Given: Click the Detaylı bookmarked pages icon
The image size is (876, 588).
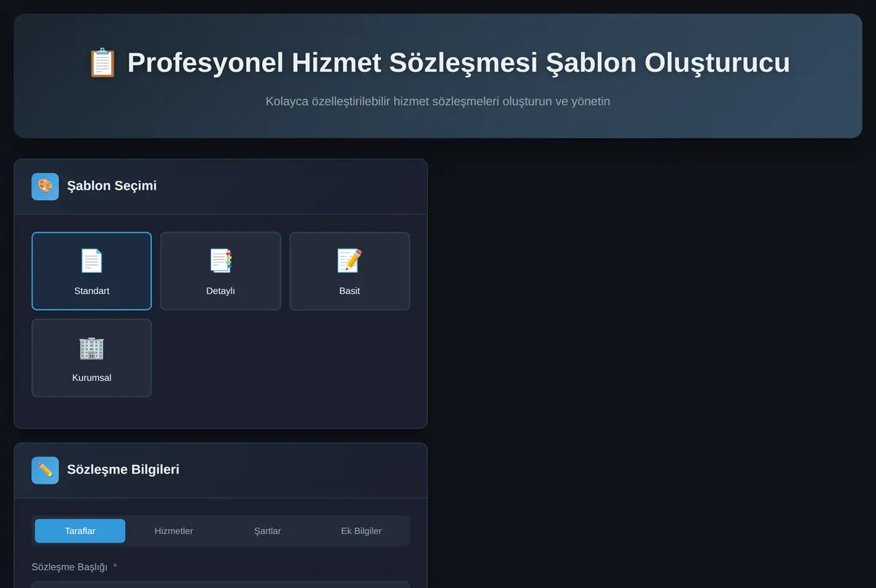Looking at the screenshot, I should point(220,260).
